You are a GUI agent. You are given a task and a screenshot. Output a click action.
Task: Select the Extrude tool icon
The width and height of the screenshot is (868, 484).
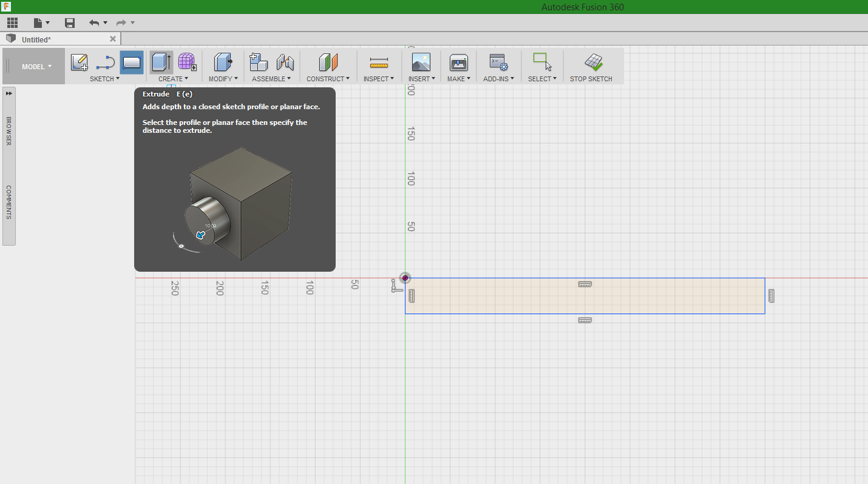pos(161,62)
